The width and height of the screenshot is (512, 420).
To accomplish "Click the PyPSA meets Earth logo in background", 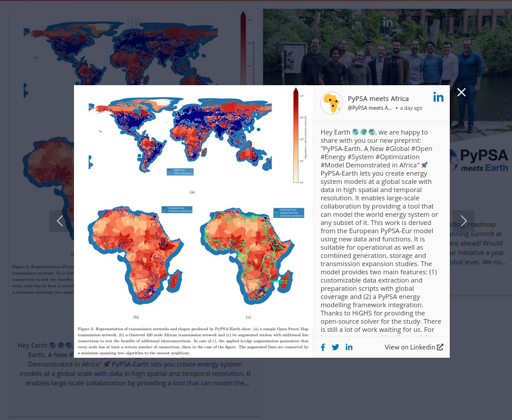I will (480, 160).
